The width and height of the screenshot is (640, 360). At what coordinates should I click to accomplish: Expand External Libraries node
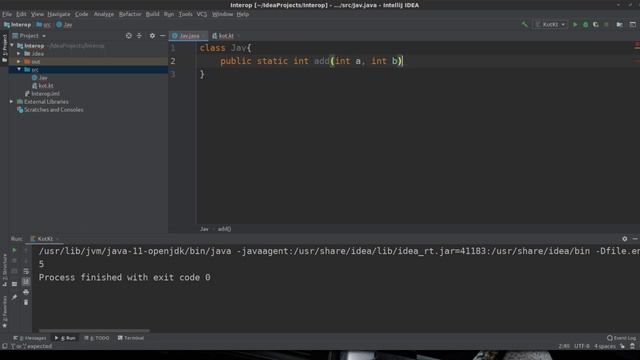point(11,102)
